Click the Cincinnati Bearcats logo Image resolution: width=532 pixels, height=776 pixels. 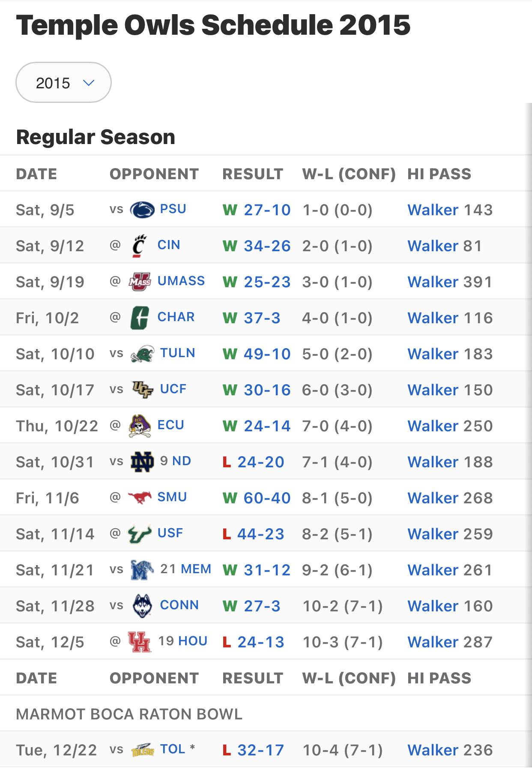point(139,246)
